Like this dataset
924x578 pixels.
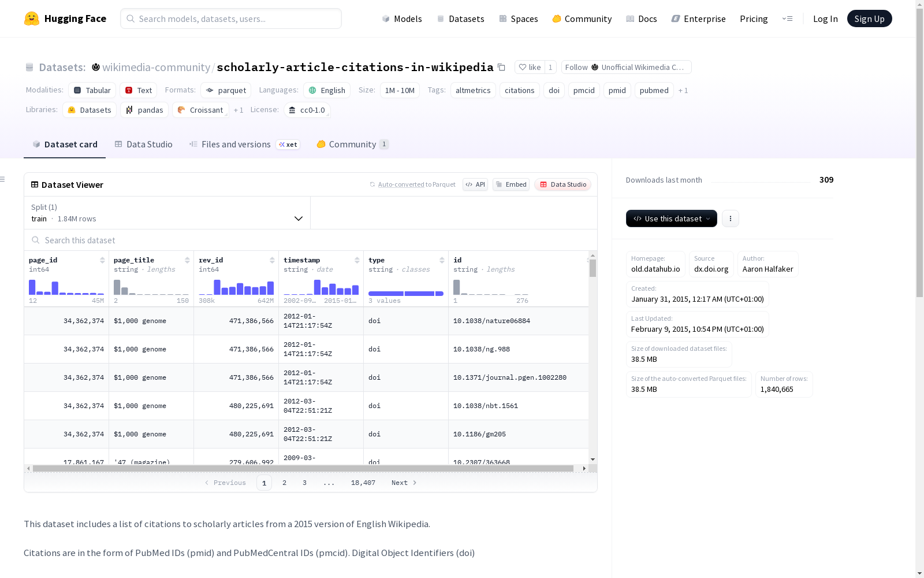point(530,68)
